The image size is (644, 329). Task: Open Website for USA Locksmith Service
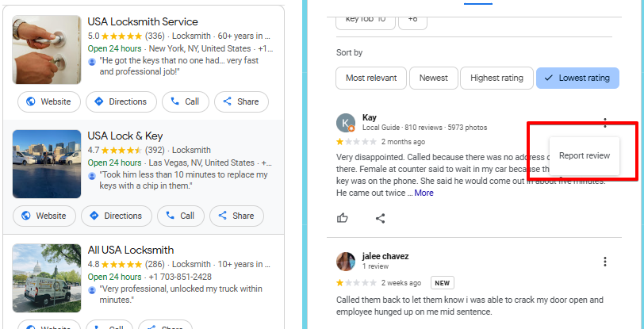[x=49, y=101]
